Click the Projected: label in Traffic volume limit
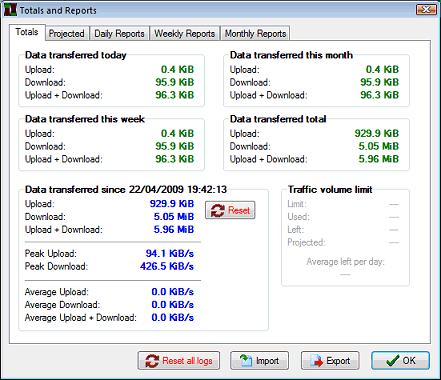441x380 pixels. [306, 242]
